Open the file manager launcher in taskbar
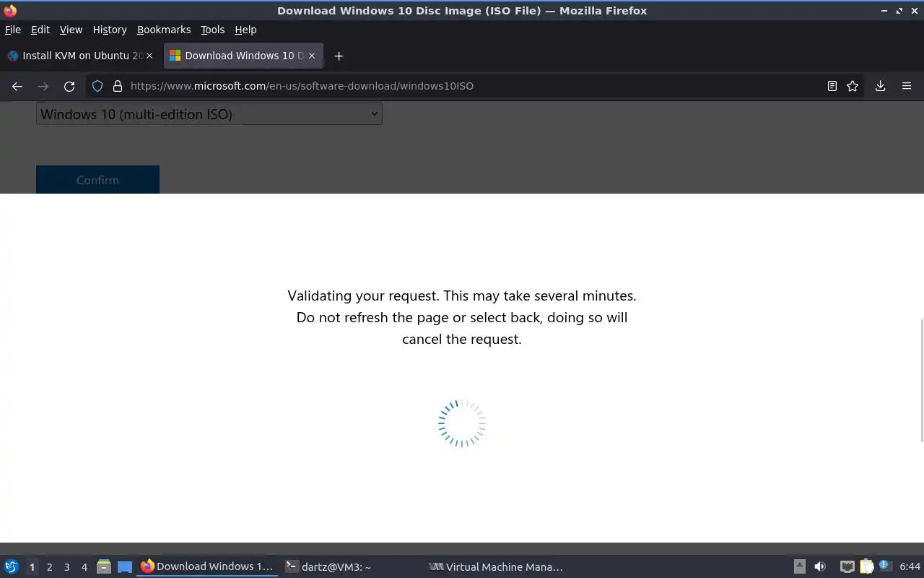Image resolution: width=924 pixels, height=578 pixels. (103, 567)
